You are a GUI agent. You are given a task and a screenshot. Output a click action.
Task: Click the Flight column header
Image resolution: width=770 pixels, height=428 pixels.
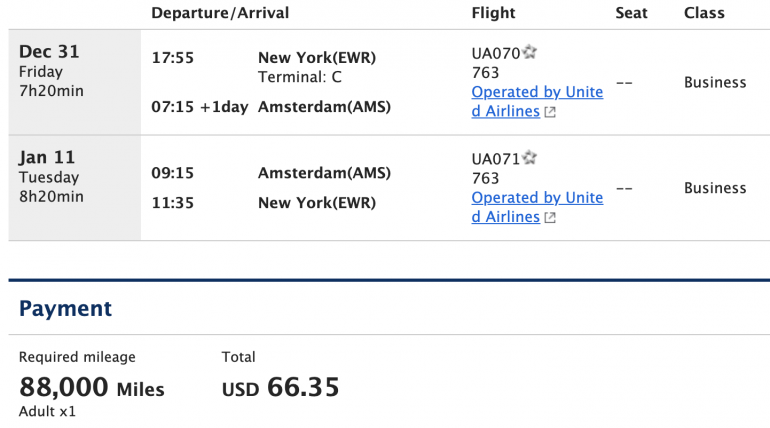[x=493, y=13]
